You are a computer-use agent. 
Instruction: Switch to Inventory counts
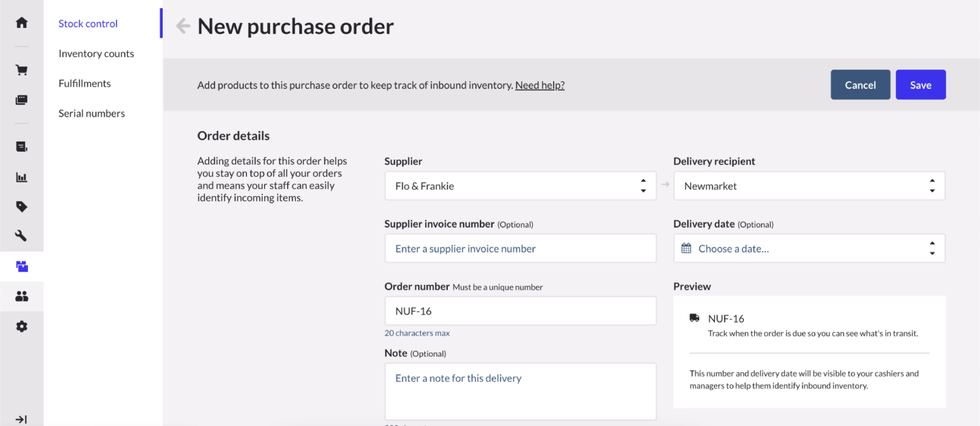coord(96,53)
